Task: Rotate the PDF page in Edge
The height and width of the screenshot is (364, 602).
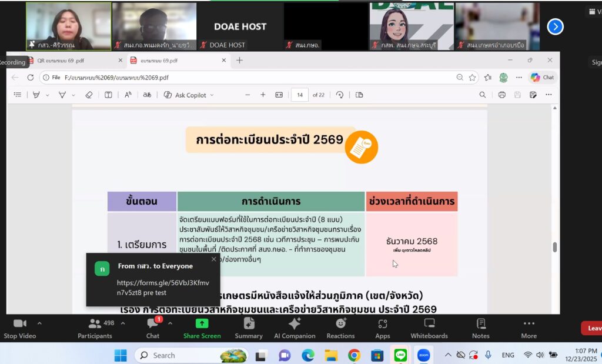Action: (x=340, y=95)
